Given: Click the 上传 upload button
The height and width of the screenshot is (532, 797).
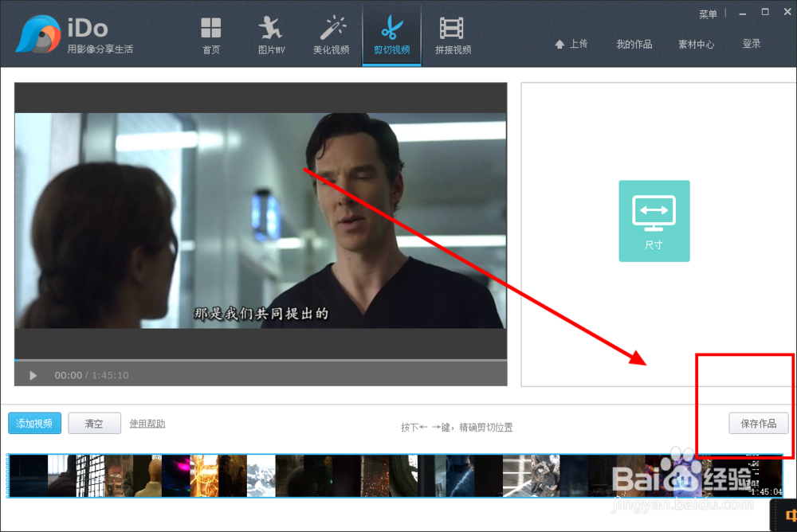Looking at the screenshot, I should click(571, 45).
